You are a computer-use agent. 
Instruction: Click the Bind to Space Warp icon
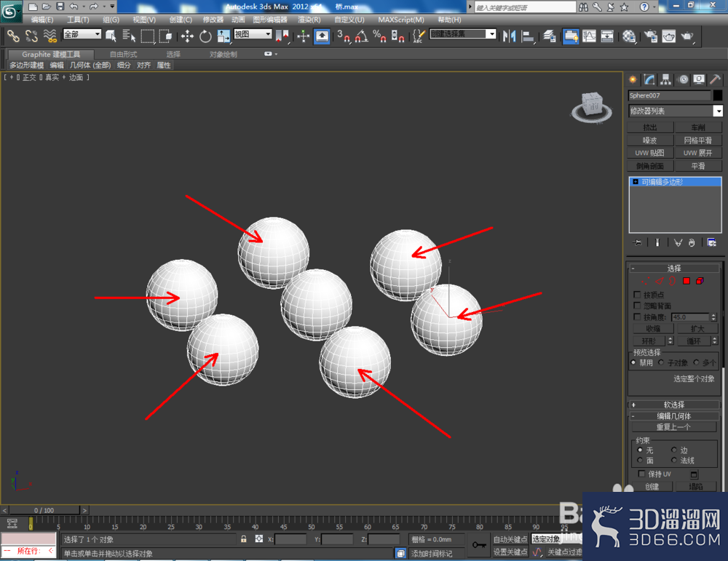click(50, 36)
